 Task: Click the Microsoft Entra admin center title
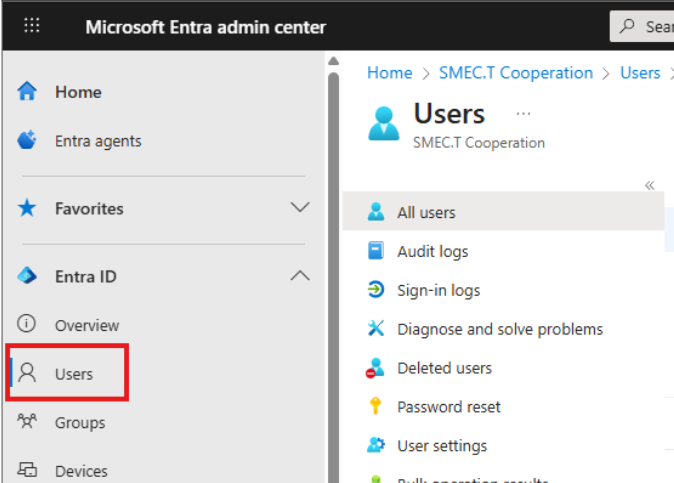coord(206,27)
